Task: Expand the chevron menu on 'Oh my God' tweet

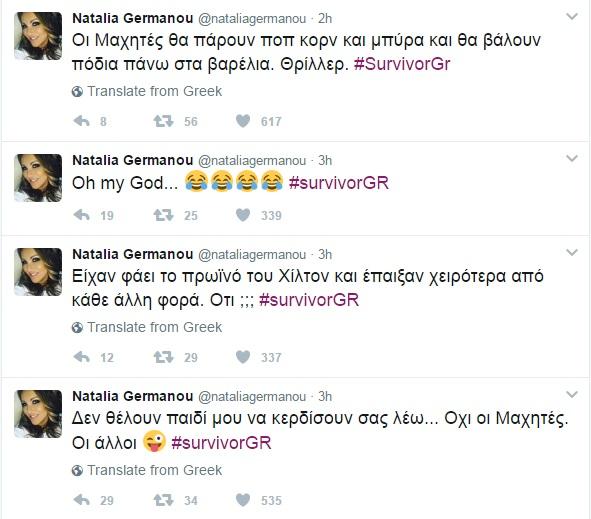Action: [572, 158]
